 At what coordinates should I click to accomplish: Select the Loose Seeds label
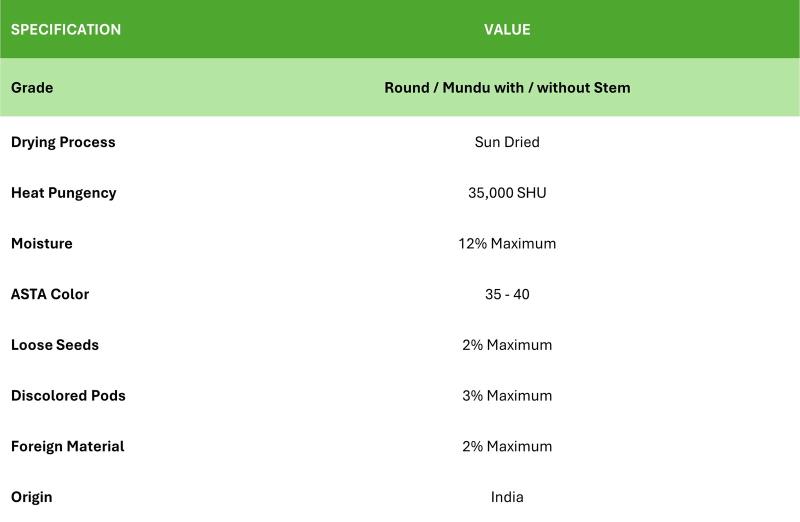click(55, 345)
